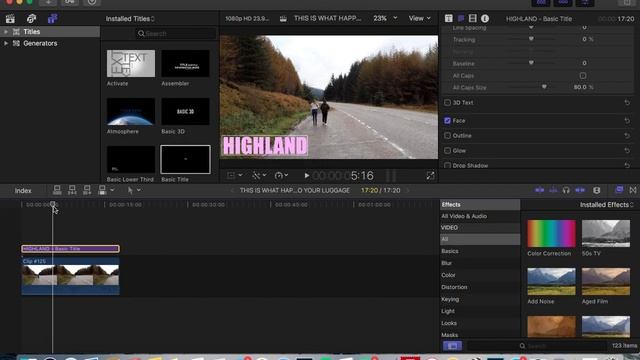Click the Index button
The image size is (640, 360).
pyautogui.click(x=23, y=191)
